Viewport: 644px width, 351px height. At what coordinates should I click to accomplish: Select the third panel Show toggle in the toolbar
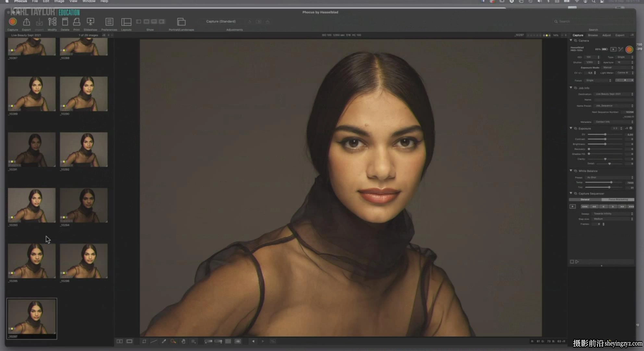154,21
